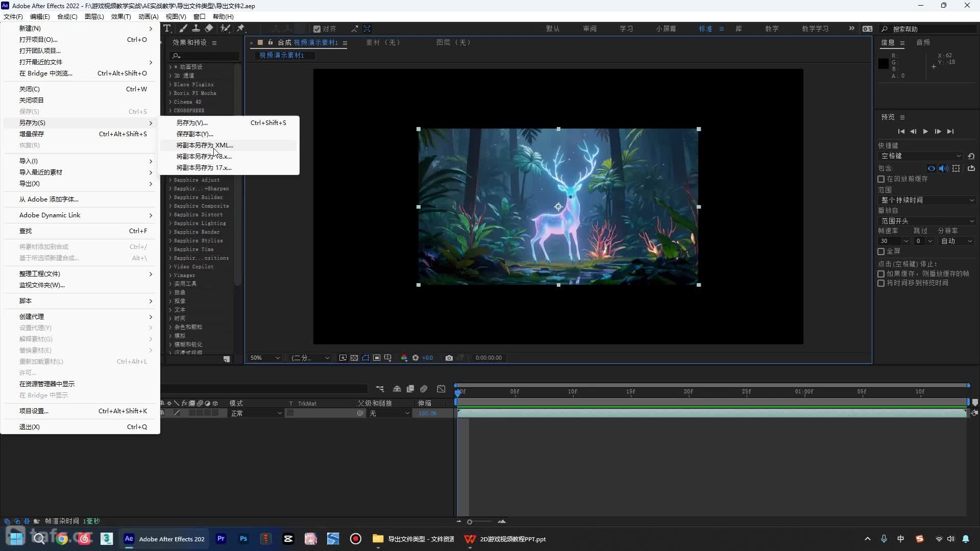Open the 自动 resolution dropdown in preview
This screenshot has height=551, width=980.
pos(957,241)
